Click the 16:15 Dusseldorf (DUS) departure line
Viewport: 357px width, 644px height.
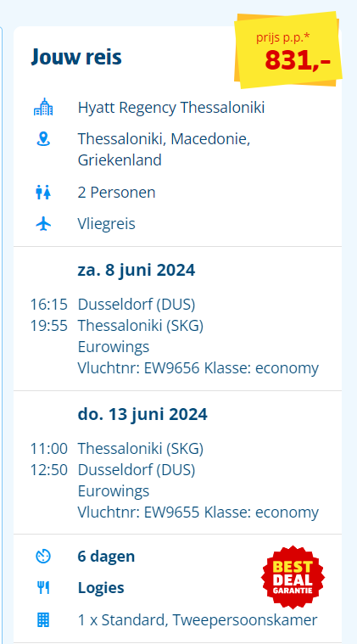(113, 305)
